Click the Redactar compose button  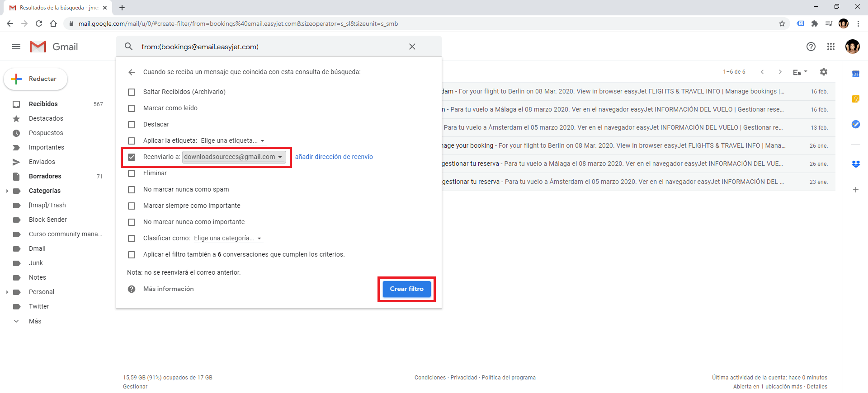tap(36, 79)
